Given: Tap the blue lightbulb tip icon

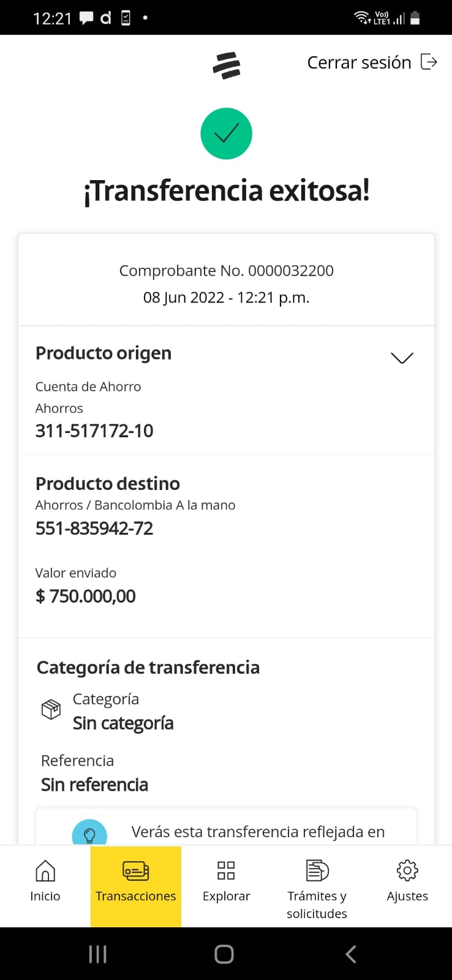Looking at the screenshot, I should [89, 834].
